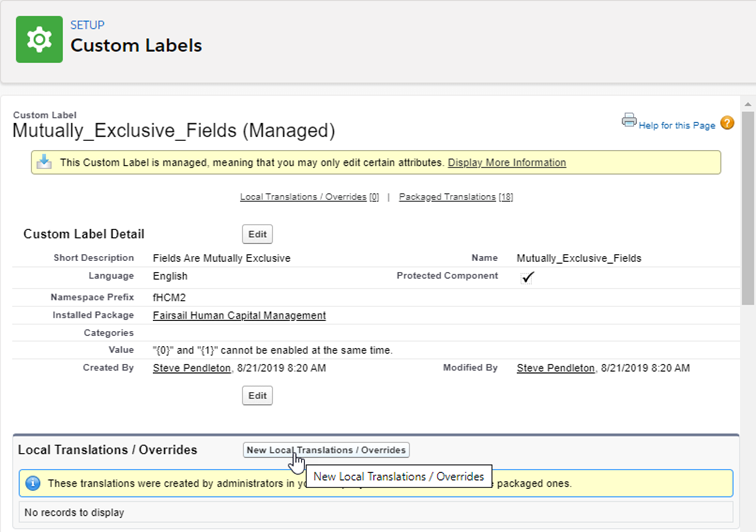Viewport: 756px width, 532px height.
Task: Click the top Edit button
Action: (257, 234)
